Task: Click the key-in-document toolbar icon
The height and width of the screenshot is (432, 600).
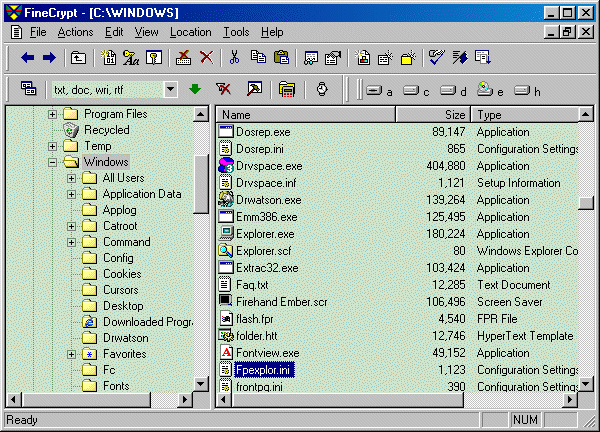Action: [x=154, y=58]
